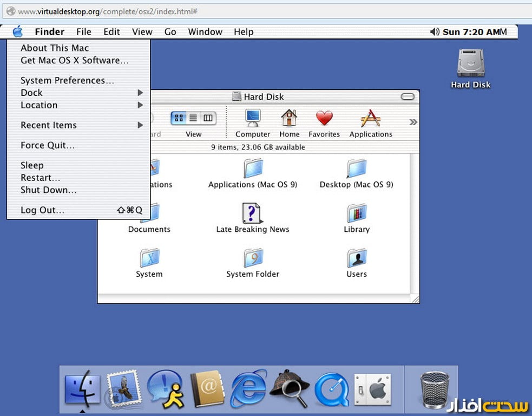Click the Favorites heart toolbar icon
The height and width of the screenshot is (416, 532).
click(x=324, y=118)
